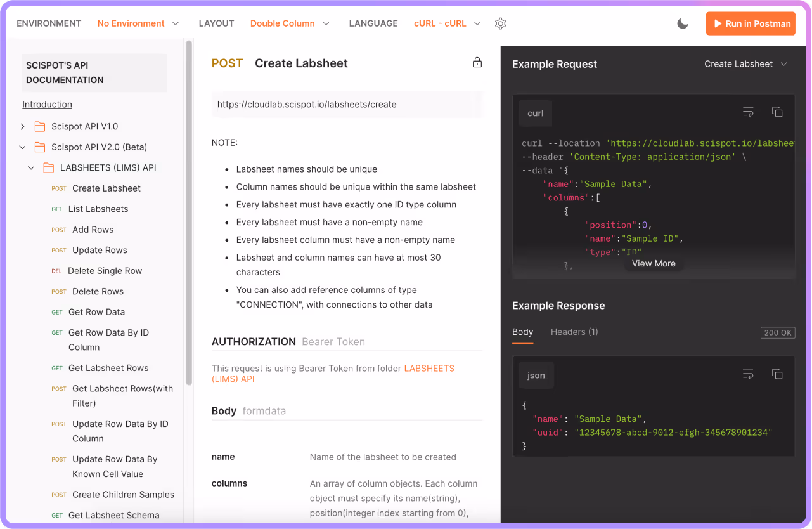Click the folder icon for LABSHEETS (LIMS) API

coord(48,167)
